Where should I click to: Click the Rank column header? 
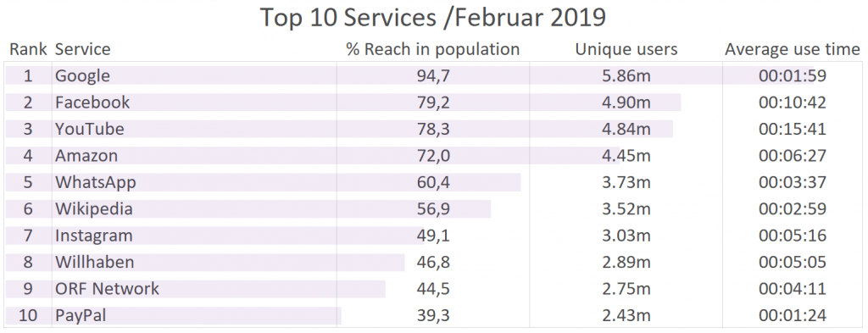28,49
